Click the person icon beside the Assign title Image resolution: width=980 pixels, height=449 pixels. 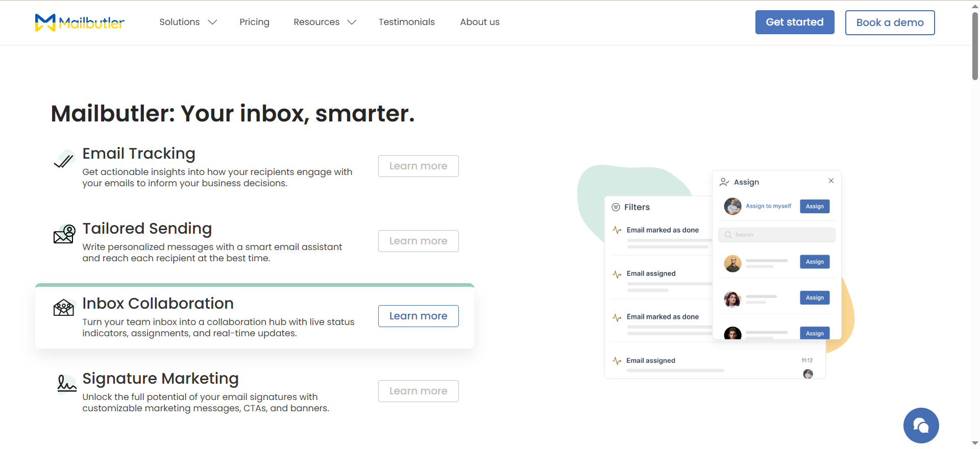coord(724,182)
